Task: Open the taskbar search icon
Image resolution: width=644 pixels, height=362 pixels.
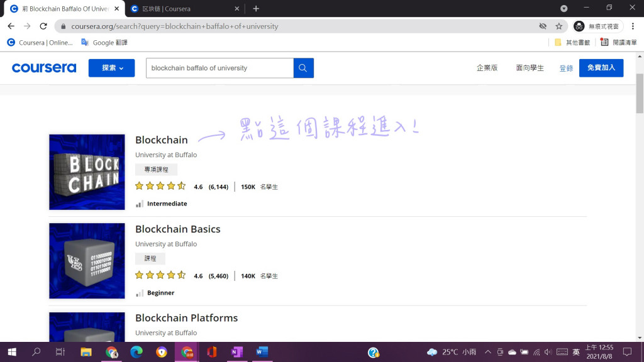Action: tap(36, 352)
